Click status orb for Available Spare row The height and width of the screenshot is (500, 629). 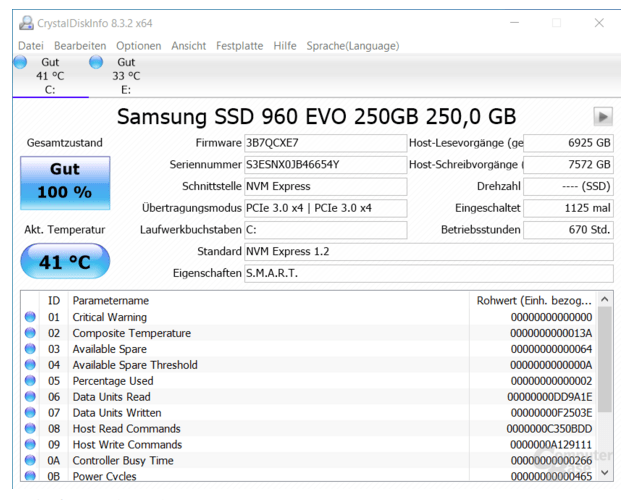(x=30, y=349)
